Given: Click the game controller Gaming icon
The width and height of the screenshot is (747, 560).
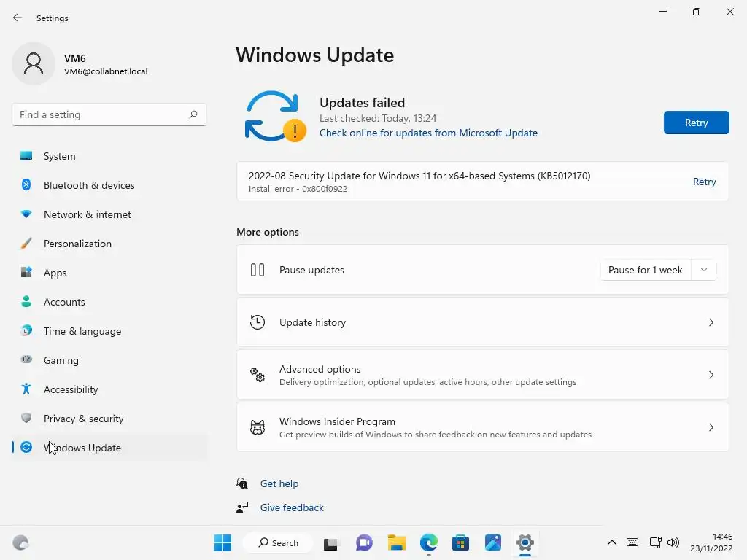Looking at the screenshot, I should click(26, 359).
